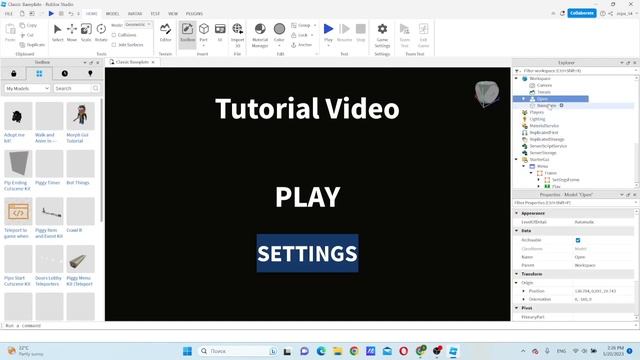640x360 pixels.
Task: Click the SETTINGS button in viewport
Action: pos(307,253)
